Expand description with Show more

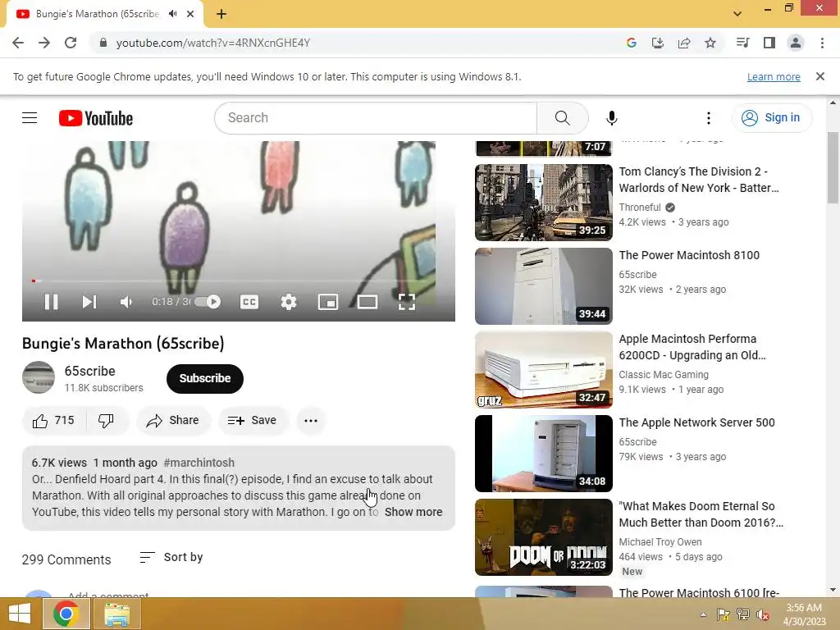click(x=413, y=512)
